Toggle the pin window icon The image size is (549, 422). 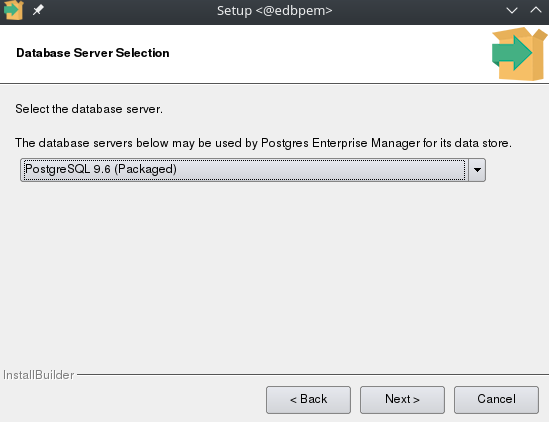point(38,10)
